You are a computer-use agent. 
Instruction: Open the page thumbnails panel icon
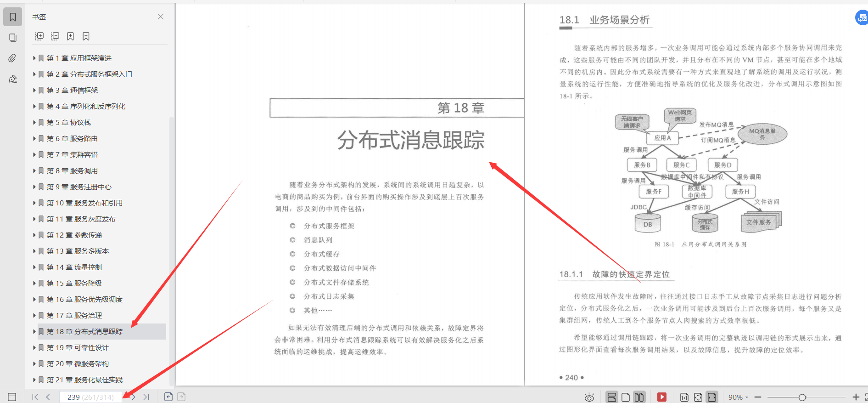pyautogui.click(x=13, y=38)
